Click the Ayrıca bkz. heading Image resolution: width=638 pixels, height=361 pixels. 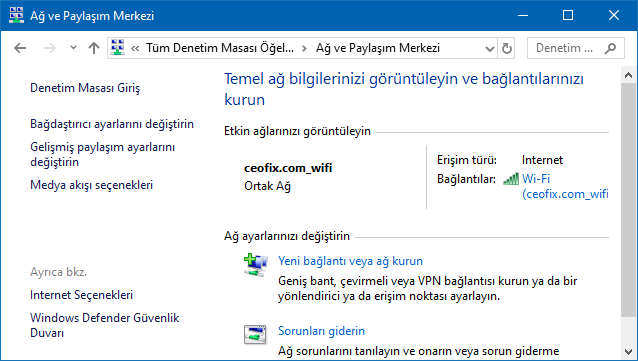59,272
